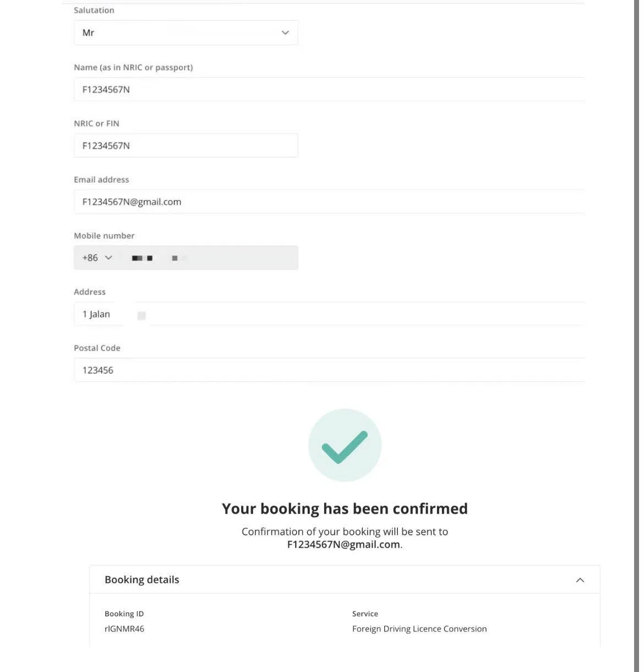Select the Address field containing 1 Jalan

(x=329, y=314)
